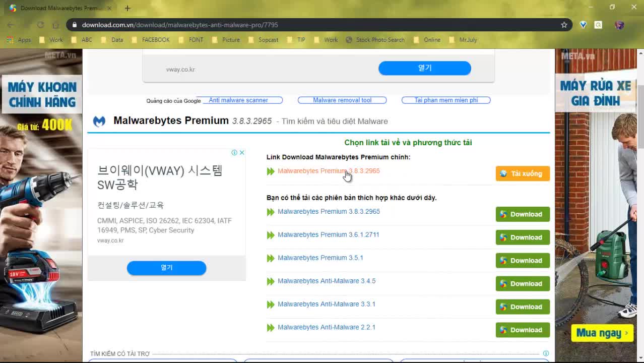Click the top ad vway.co.kr text
This screenshot has height=363, width=644.
click(x=180, y=70)
